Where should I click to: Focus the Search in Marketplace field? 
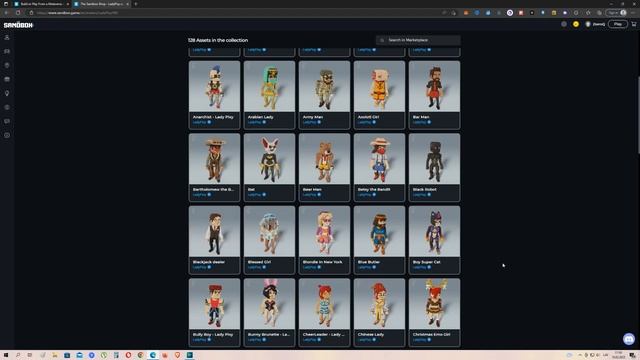[x=418, y=40]
